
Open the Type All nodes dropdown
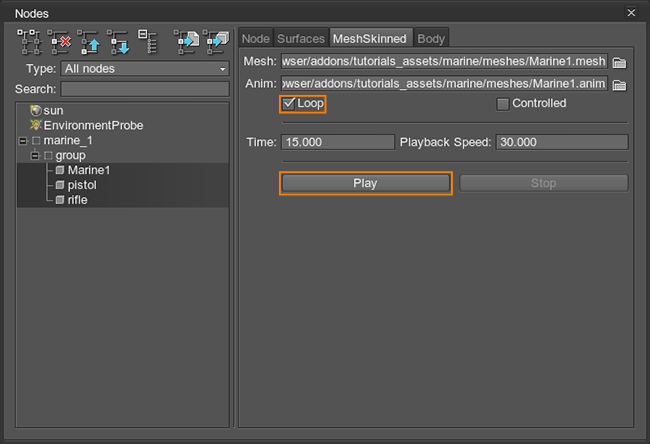[145, 69]
